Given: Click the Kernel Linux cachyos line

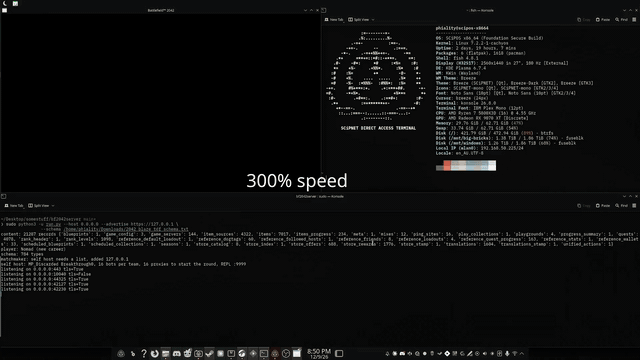Looking at the screenshot, I should coord(472,43).
